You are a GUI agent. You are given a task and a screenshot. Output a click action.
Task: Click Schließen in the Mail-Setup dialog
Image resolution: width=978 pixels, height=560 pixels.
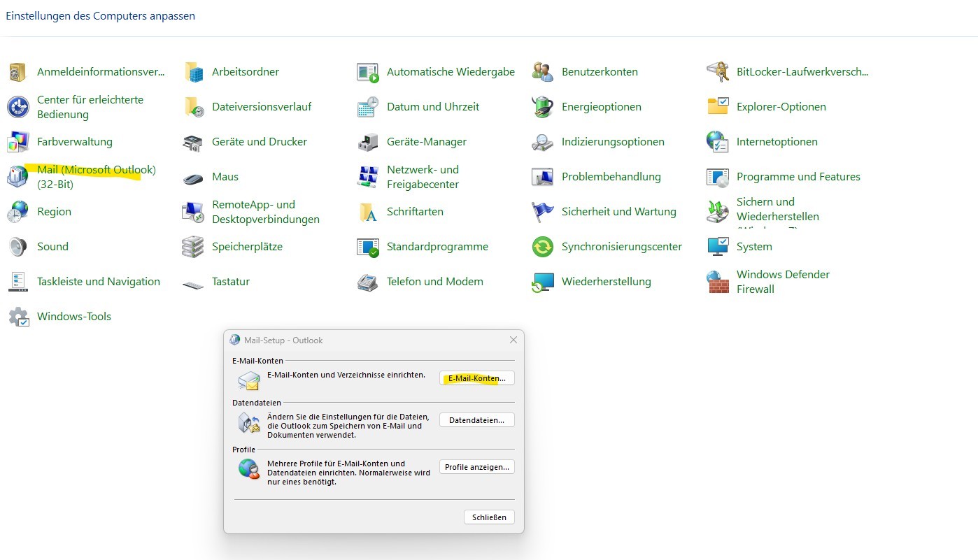point(489,517)
